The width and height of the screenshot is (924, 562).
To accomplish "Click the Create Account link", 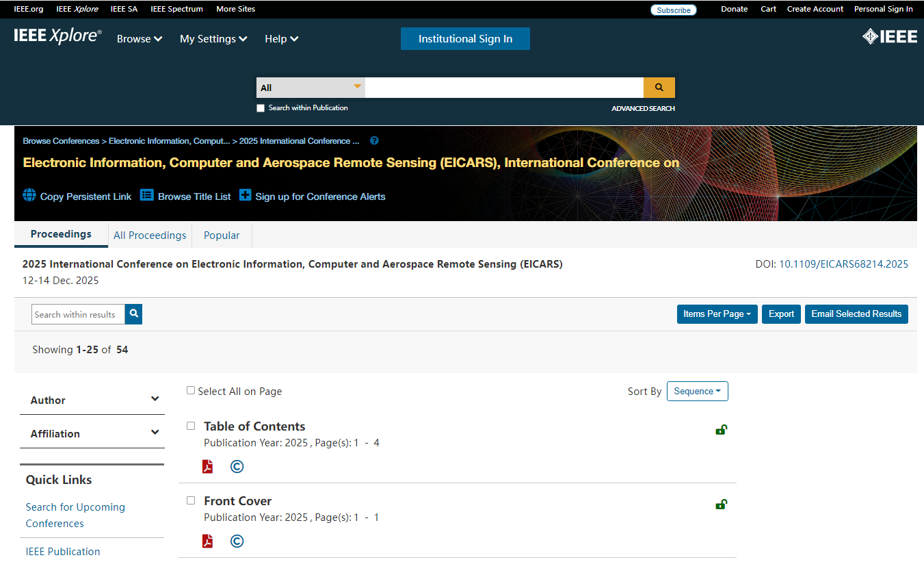I will click(815, 9).
